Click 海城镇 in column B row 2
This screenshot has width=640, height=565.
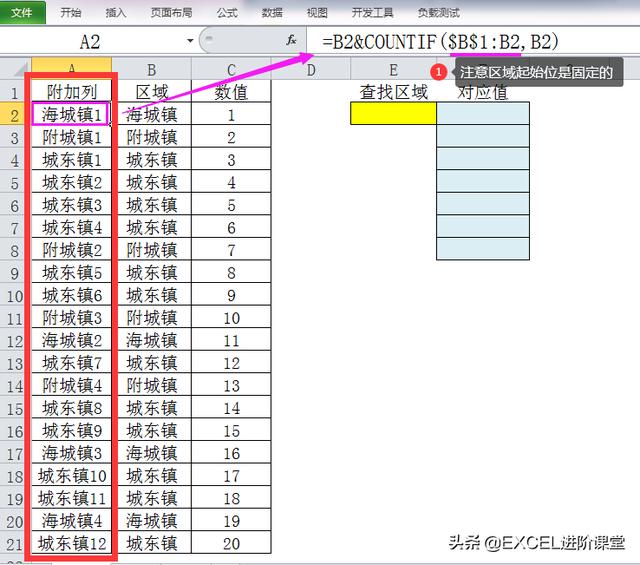[151, 114]
